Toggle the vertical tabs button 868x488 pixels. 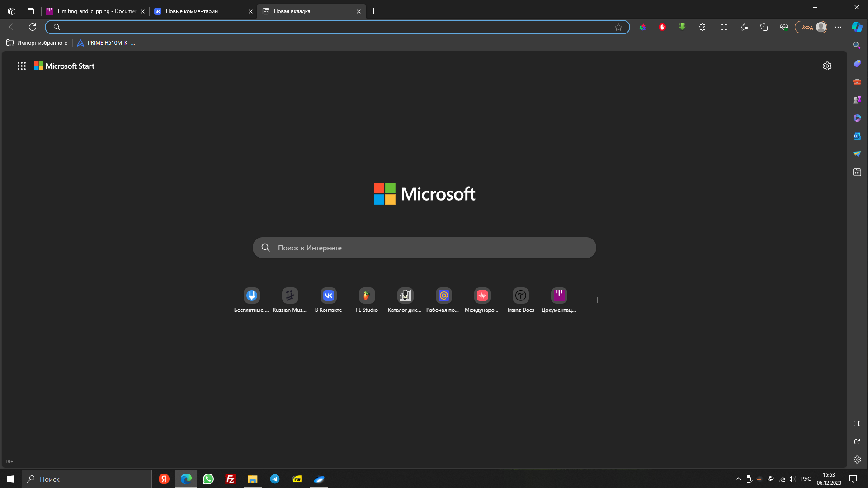tap(31, 11)
